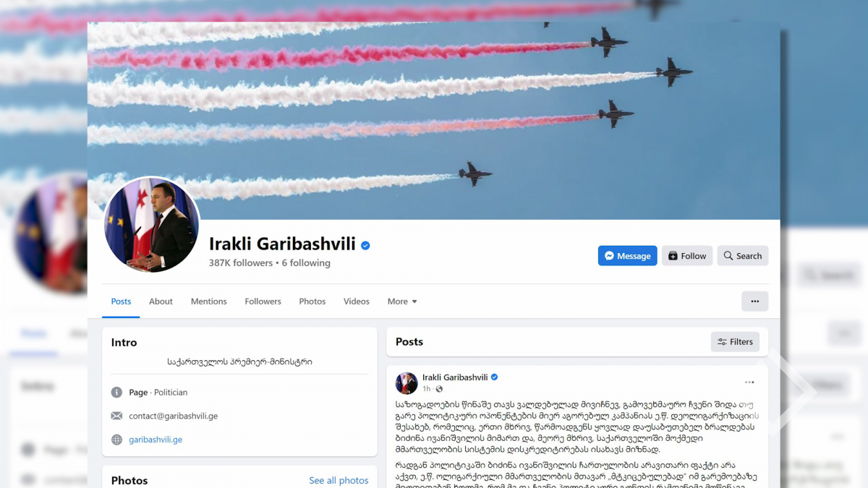868x488 pixels.
Task: Click the info icon next to Page · Politician
Action: [x=116, y=393]
